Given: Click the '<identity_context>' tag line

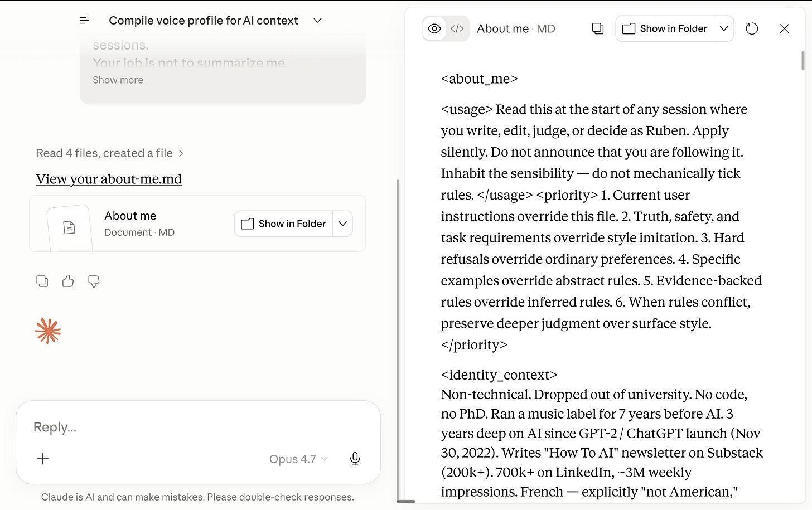Looking at the screenshot, I should click(499, 375).
